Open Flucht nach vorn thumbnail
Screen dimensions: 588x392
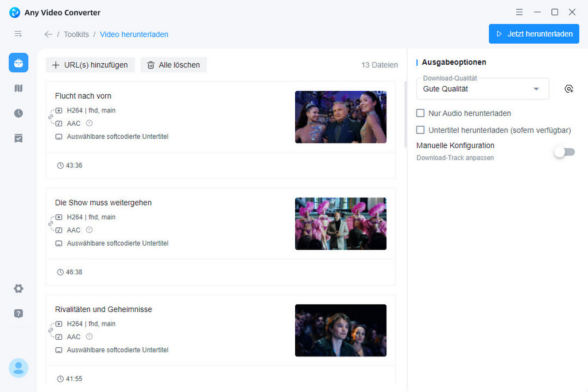[x=341, y=117]
